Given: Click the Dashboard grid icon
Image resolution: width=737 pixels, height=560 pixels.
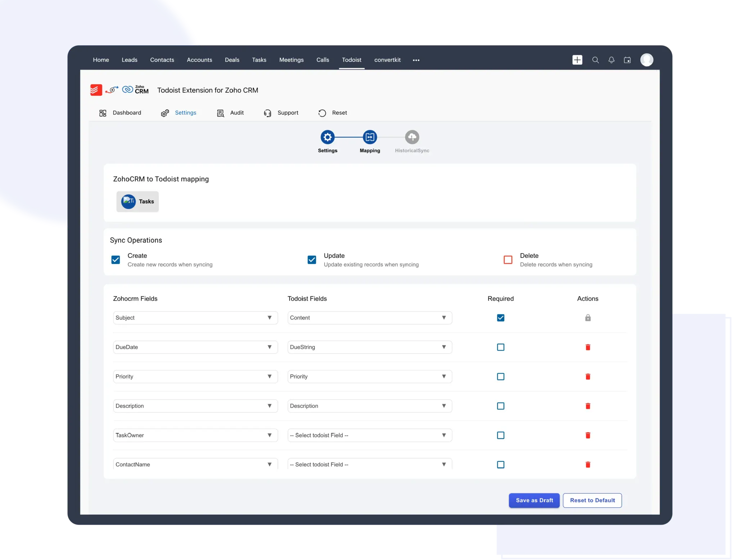Looking at the screenshot, I should coord(103,113).
